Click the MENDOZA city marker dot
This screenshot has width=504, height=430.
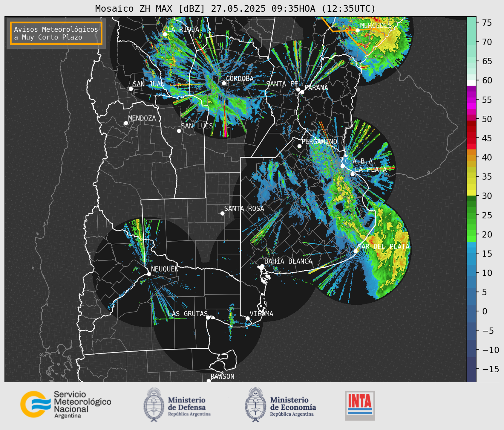126,123
